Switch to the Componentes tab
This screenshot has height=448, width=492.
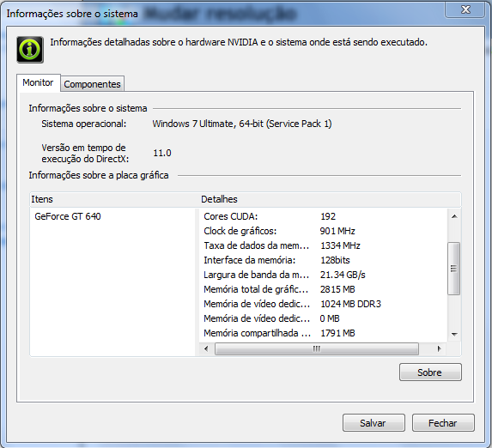92,84
